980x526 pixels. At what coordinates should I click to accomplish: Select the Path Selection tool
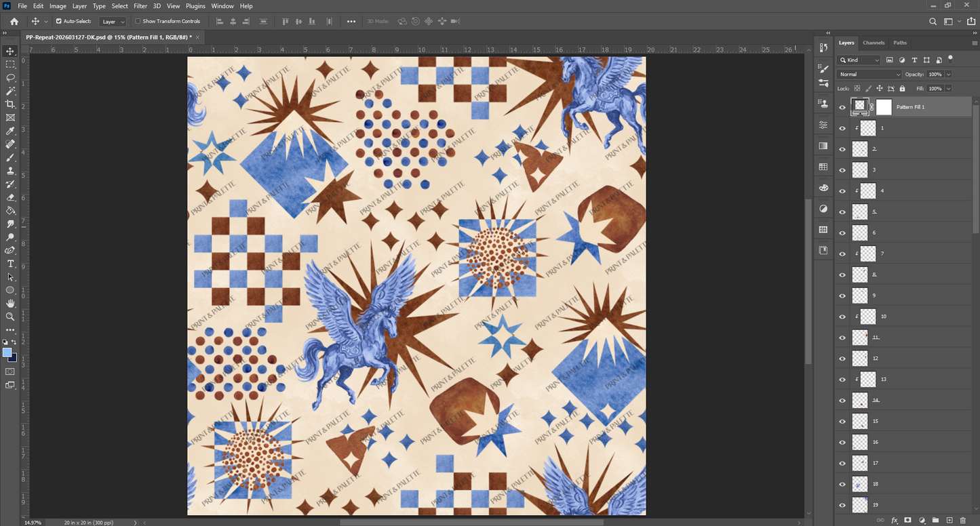[10, 277]
